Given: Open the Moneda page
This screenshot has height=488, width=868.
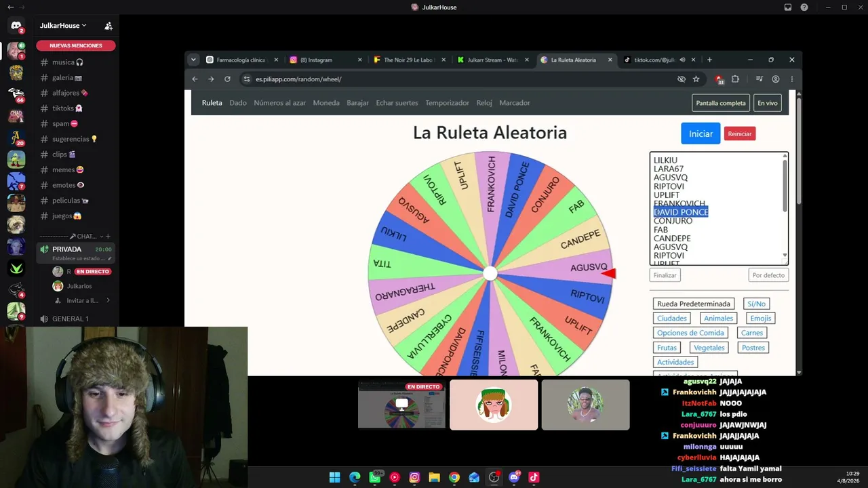Looking at the screenshot, I should pyautogui.click(x=326, y=103).
